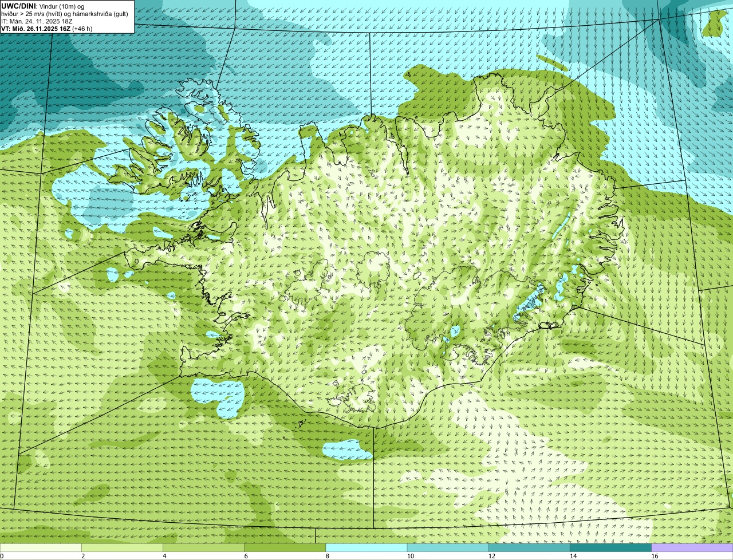This screenshot has width=733, height=560.
Task: Click the pale yellow 0–2 m/s legend swatch
Action: click(x=41, y=547)
